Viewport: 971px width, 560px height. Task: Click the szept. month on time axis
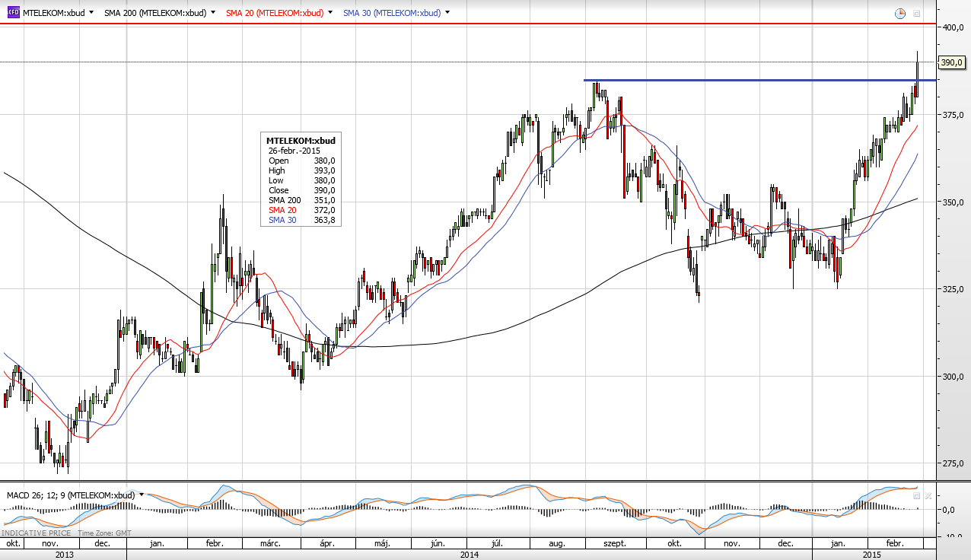(615, 544)
